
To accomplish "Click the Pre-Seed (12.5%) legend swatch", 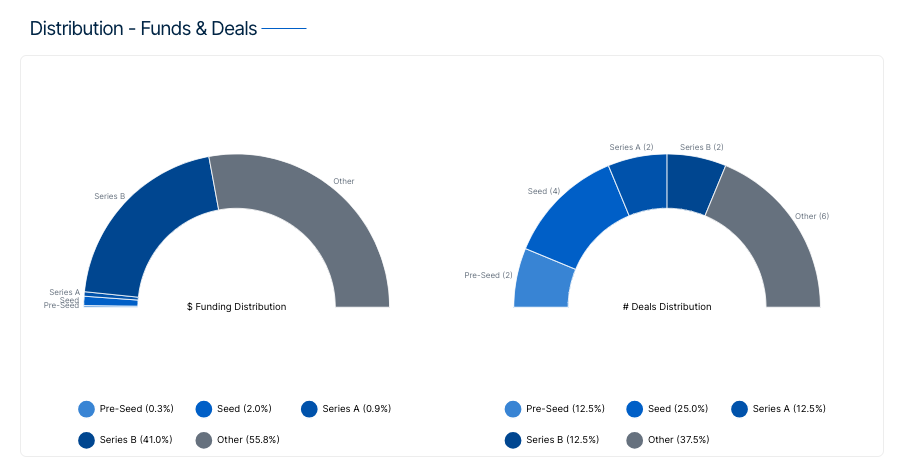I will click(513, 409).
